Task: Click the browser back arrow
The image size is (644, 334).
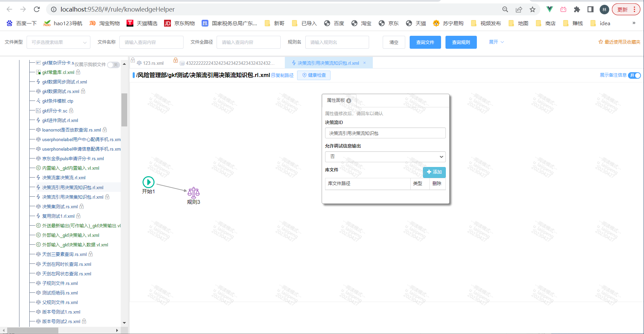Action: click(x=10, y=10)
